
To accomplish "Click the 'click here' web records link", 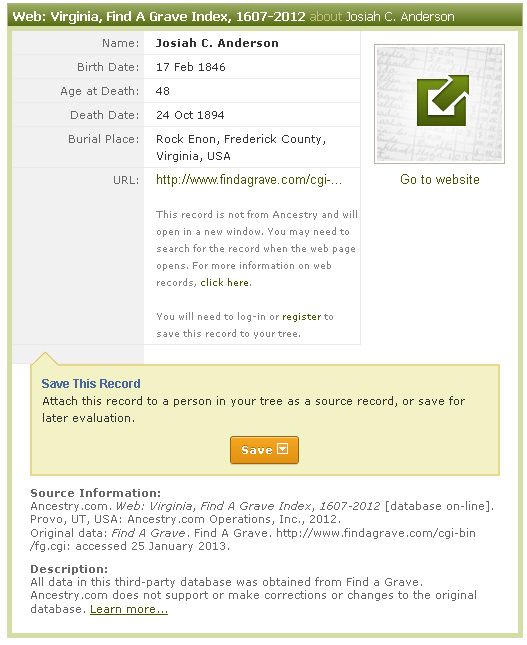I will point(225,283).
